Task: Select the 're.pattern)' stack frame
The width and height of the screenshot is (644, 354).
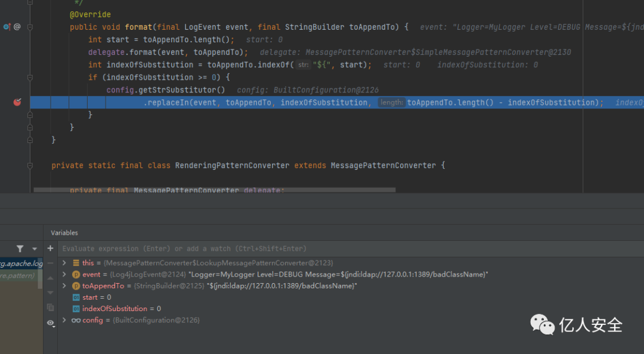Action: (x=19, y=275)
